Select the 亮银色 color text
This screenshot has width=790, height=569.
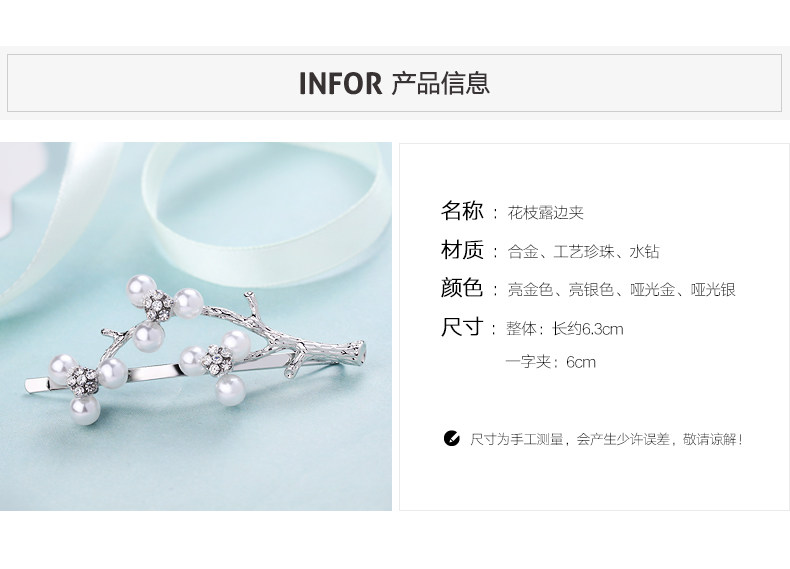pyautogui.click(x=591, y=290)
